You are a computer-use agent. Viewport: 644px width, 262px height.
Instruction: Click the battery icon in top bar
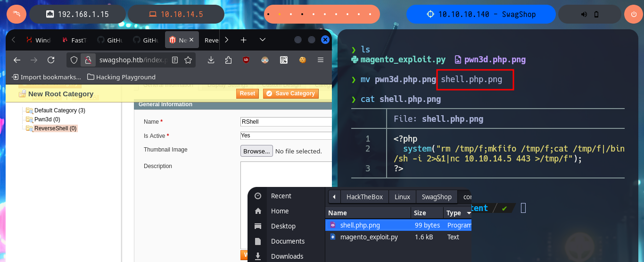[596, 14]
